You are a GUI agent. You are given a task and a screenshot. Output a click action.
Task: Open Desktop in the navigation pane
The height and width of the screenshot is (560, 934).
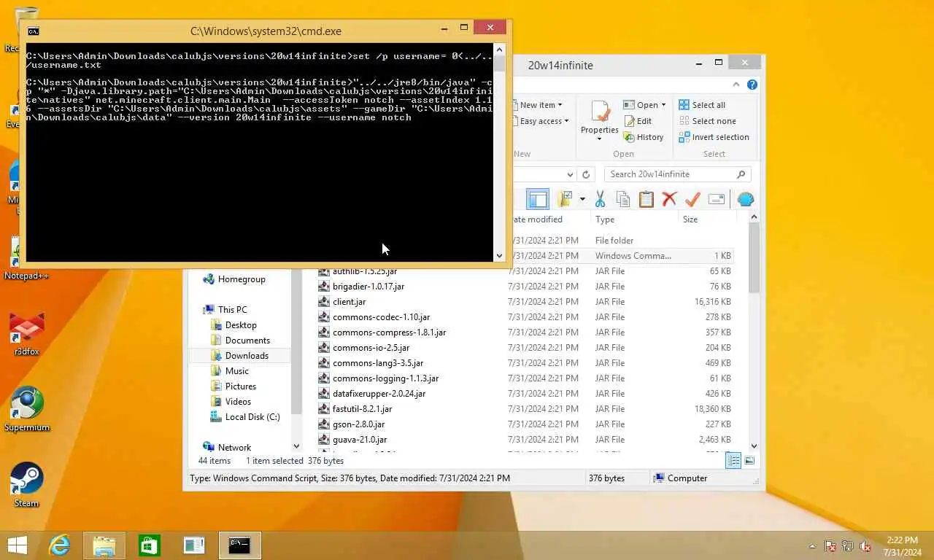click(x=241, y=325)
